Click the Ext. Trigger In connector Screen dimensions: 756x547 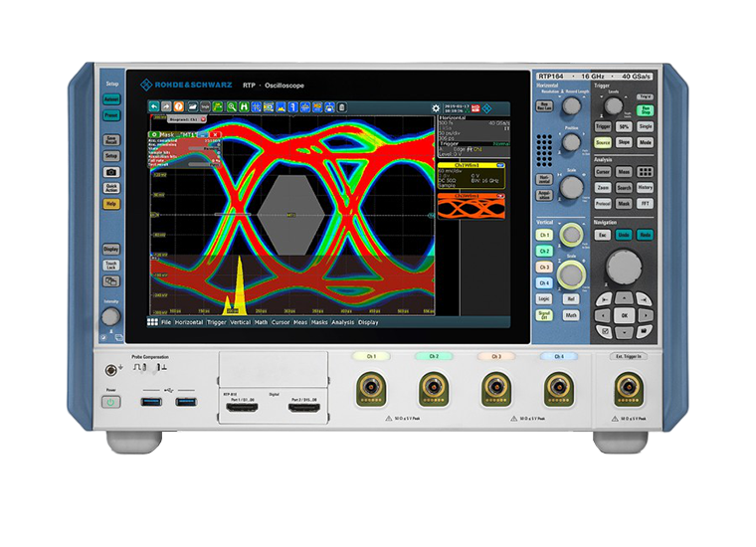[629, 389]
